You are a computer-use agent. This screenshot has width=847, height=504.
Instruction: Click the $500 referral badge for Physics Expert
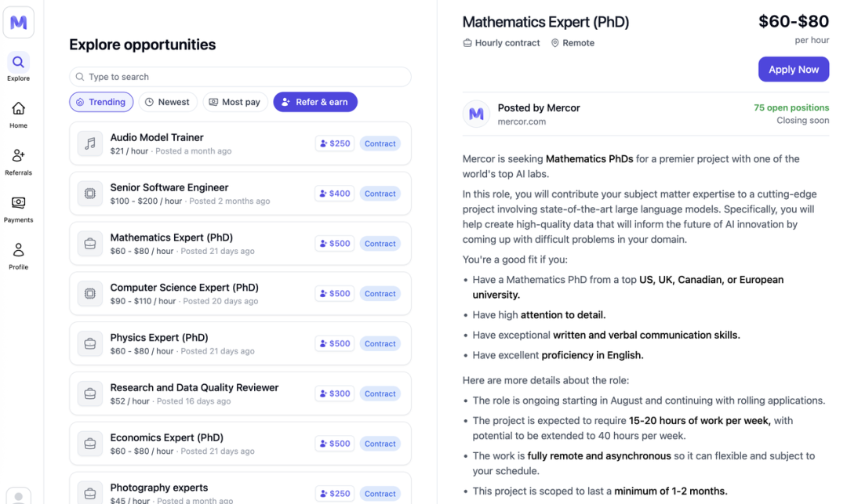tap(334, 343)
